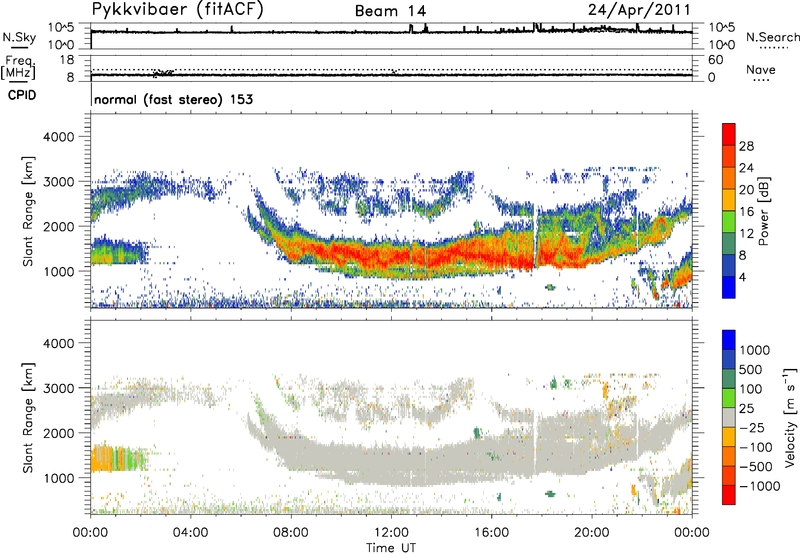Click the 04:00 time tick label
This screenshot has width=800, height=554.
[190, 533]
